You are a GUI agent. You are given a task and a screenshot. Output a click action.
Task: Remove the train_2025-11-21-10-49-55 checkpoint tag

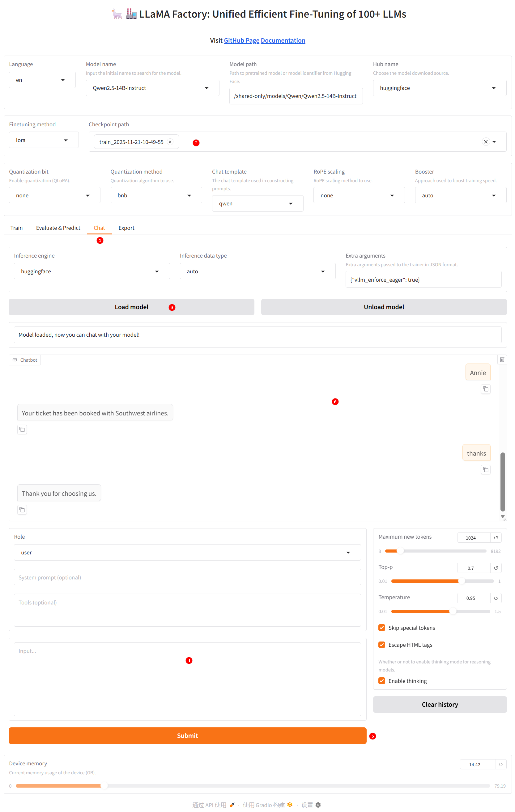[170, 142]
